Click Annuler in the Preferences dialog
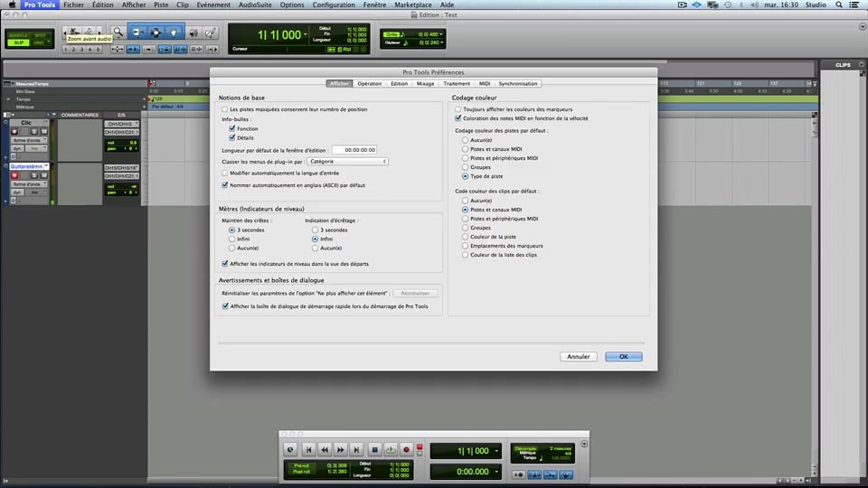868x488 pixels. coord(578,357)
